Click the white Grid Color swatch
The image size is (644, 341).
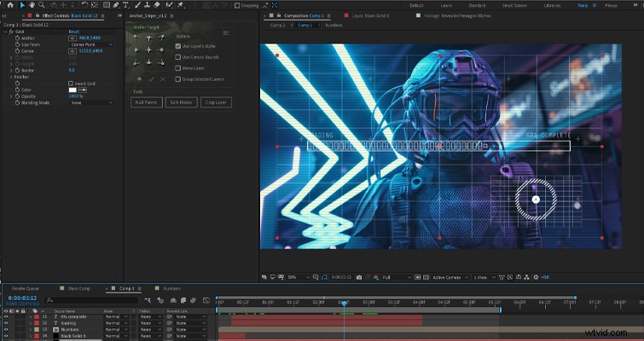click(73, 90)
